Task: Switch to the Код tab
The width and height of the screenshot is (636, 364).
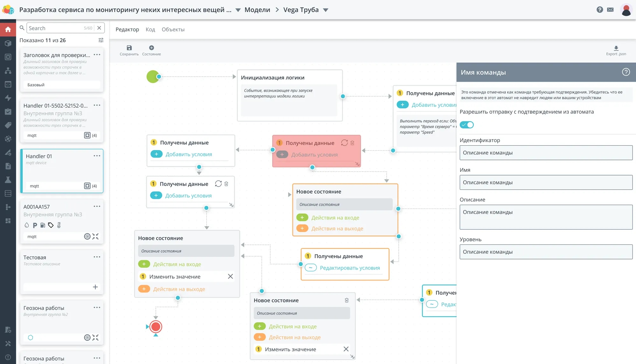Action: [150, 29]
